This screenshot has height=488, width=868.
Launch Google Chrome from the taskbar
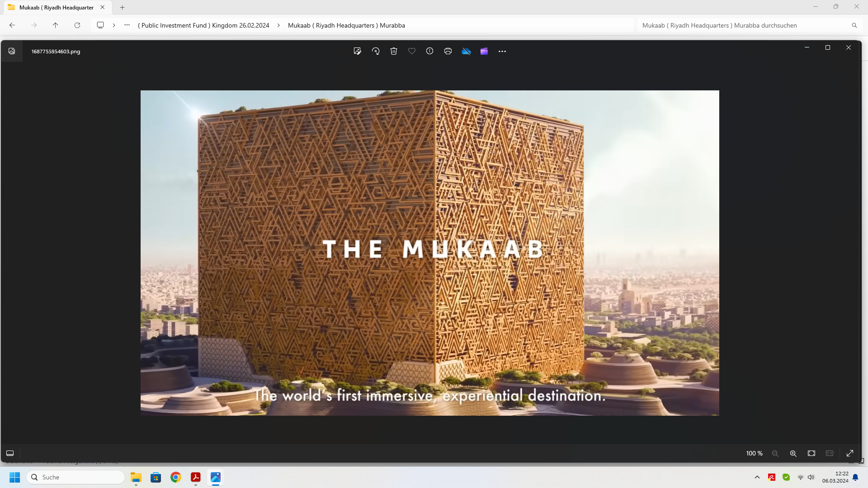tap(176, 477)
